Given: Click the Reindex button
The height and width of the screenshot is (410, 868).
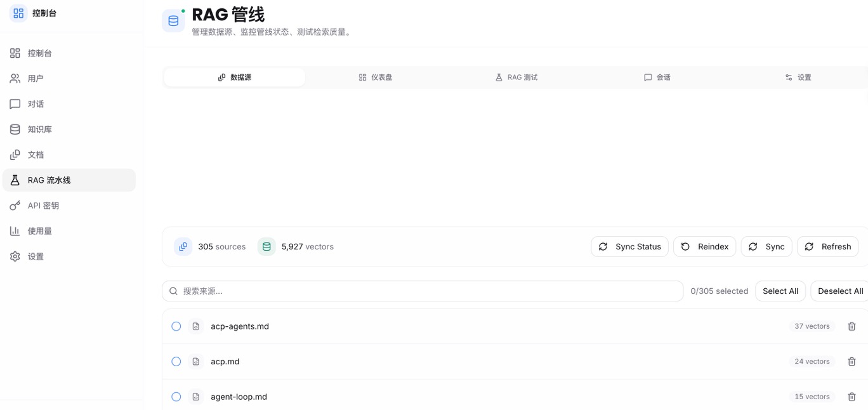Looking at the screenshot, I should tap(704, 247).
